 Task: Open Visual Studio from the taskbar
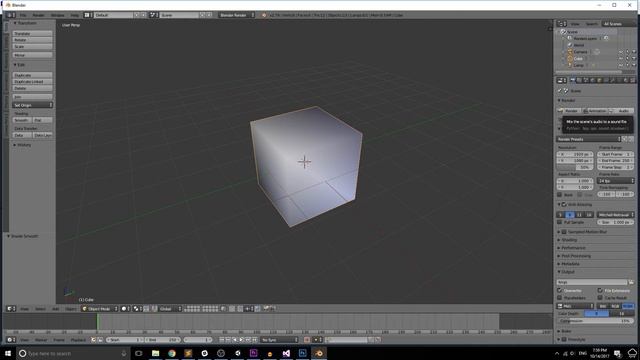click(286, 353)
